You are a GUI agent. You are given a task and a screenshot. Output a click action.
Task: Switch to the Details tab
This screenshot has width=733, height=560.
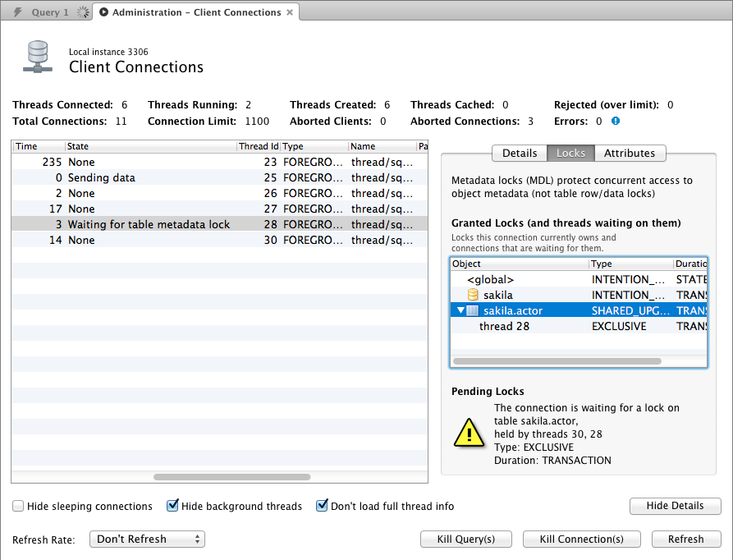(519, 153)
